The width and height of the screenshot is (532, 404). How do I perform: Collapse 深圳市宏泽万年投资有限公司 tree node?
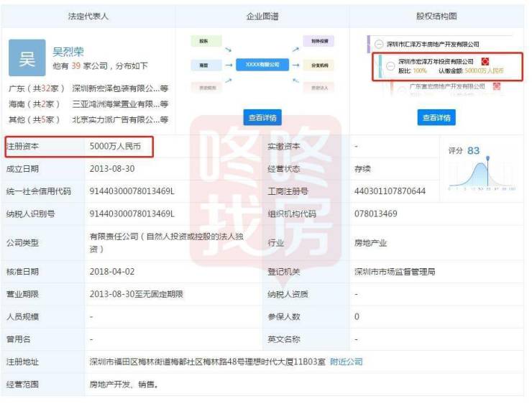point(390,65)
